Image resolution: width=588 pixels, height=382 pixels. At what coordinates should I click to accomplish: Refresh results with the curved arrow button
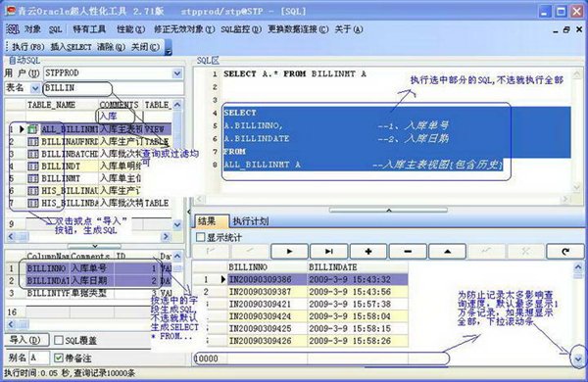pyautogui.click(x=565, y=251)
